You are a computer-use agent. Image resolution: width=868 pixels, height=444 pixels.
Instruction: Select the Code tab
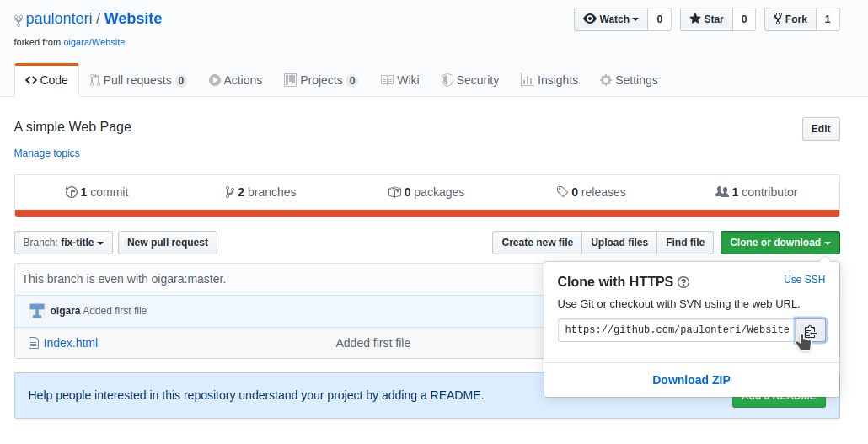(x=46, y=80)
